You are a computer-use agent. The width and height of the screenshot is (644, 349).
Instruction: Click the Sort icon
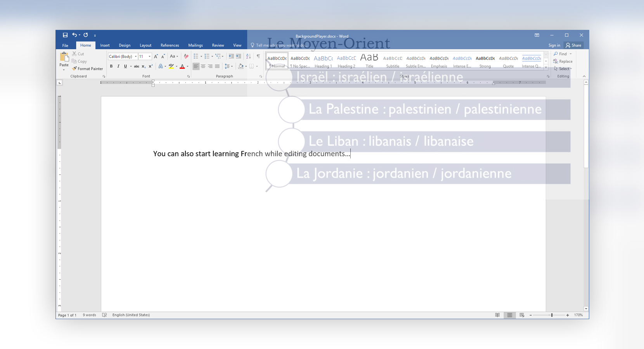(x=249, y=57)
